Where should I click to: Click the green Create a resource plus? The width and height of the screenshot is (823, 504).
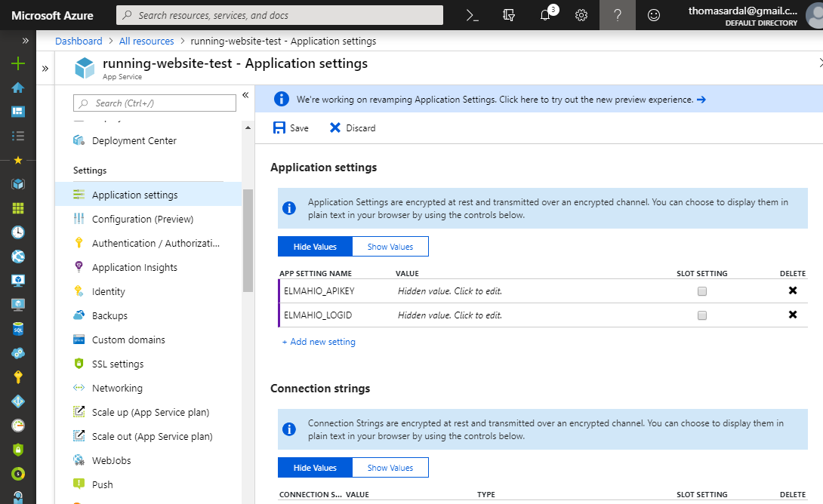(18, 63)
